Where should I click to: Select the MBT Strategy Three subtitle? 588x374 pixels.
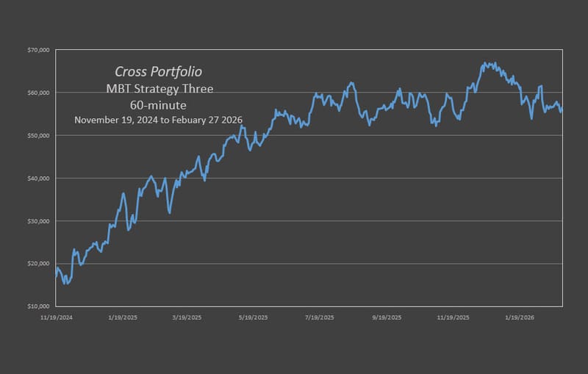159,89
